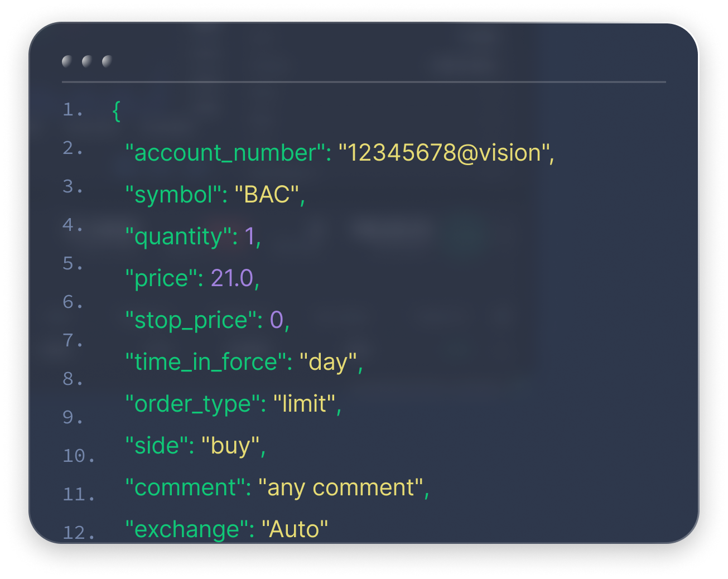
Task: Click the "any comment" string
Action: [x=341, y=488]
